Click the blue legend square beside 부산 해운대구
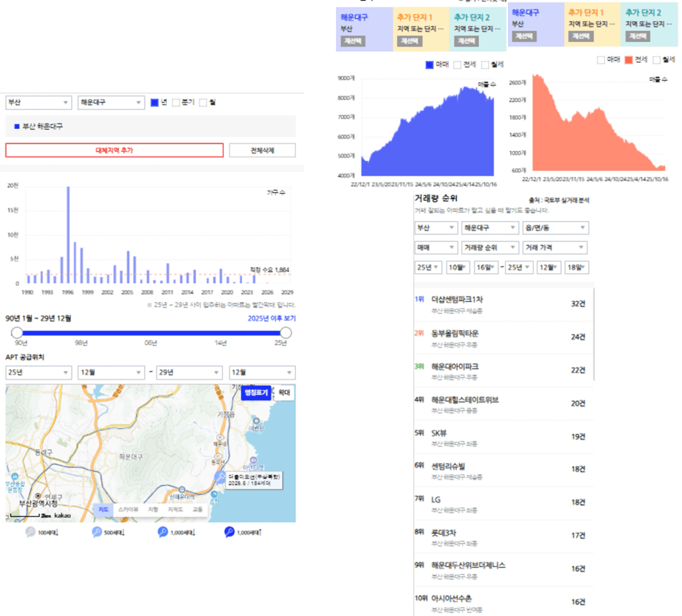This screenshot has height=616, width=682. click(17, 126)
